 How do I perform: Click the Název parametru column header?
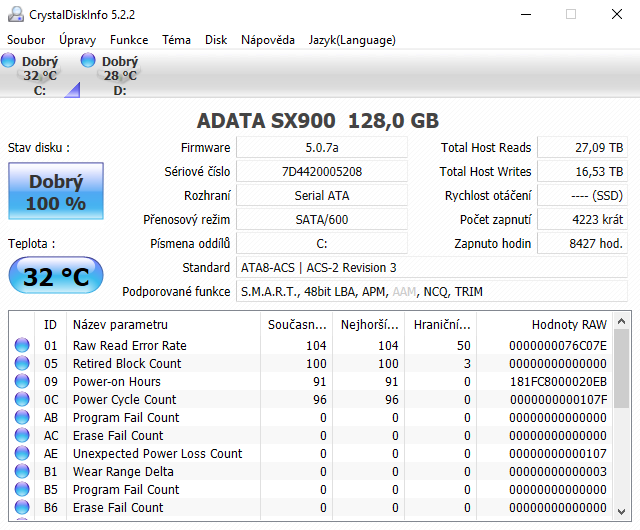[163, 325]
